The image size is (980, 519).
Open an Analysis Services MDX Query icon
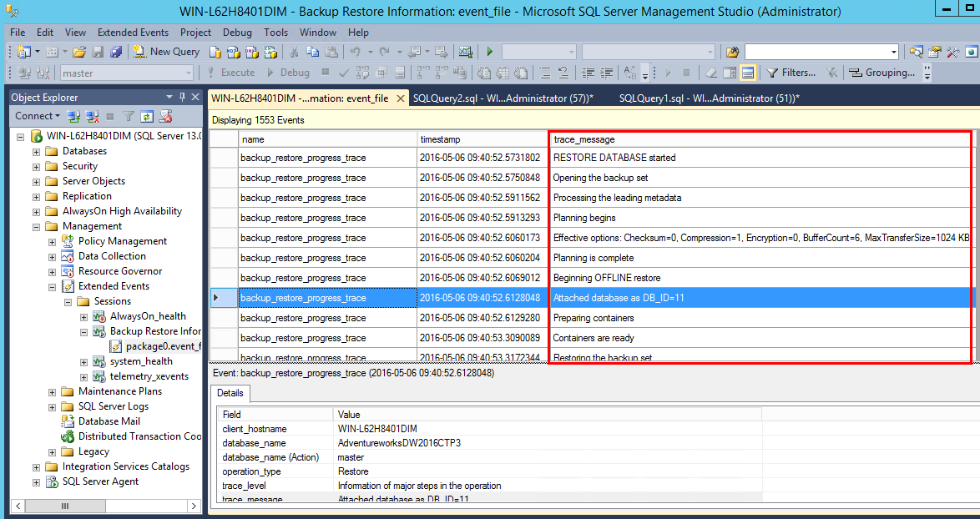click(233, 52)
